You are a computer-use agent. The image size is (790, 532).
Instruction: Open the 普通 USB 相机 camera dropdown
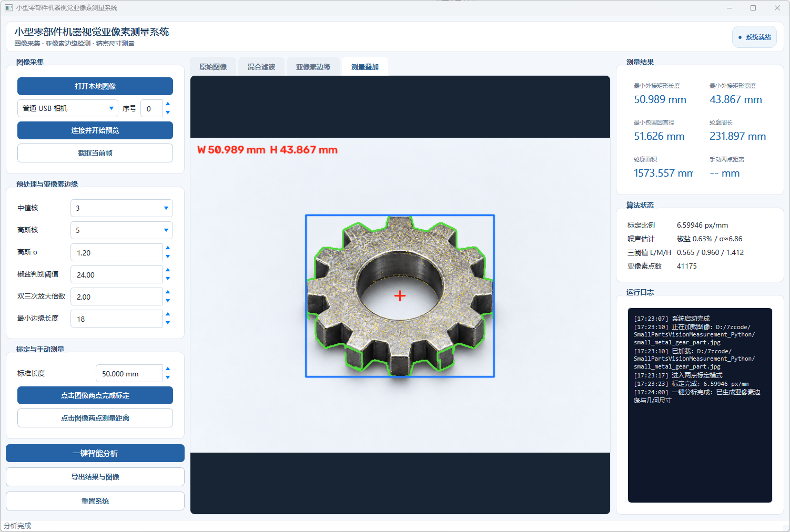(x=68, y=108)
